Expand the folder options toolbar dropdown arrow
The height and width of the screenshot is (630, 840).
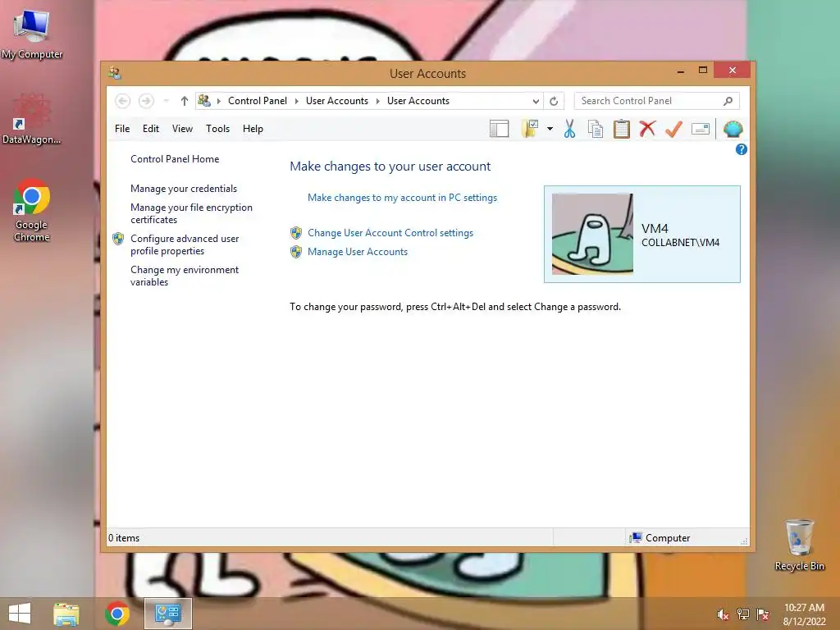[550, 129]
